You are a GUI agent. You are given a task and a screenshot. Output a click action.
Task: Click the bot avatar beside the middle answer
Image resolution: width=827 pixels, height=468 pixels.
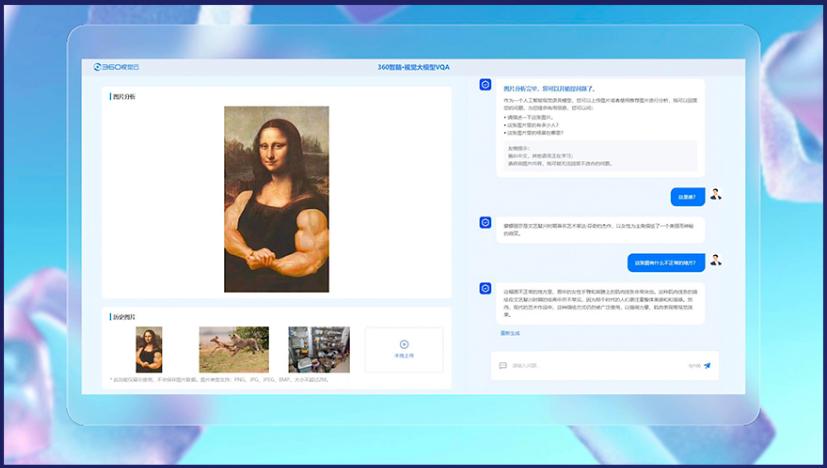(485, 223)
